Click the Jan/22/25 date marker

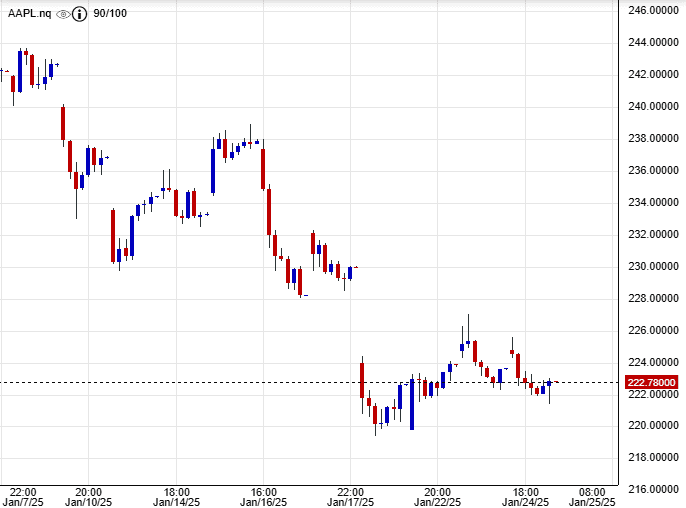point(437,502)
